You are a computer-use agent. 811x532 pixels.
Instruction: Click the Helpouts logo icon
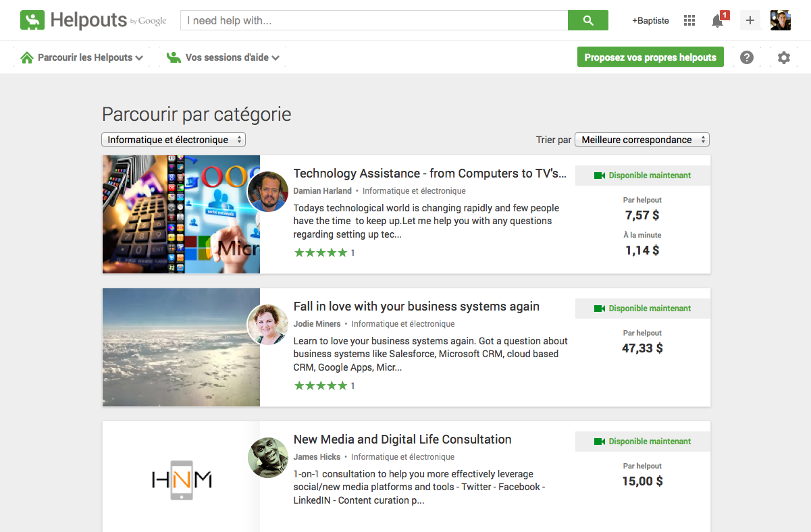tap(32, 20)
